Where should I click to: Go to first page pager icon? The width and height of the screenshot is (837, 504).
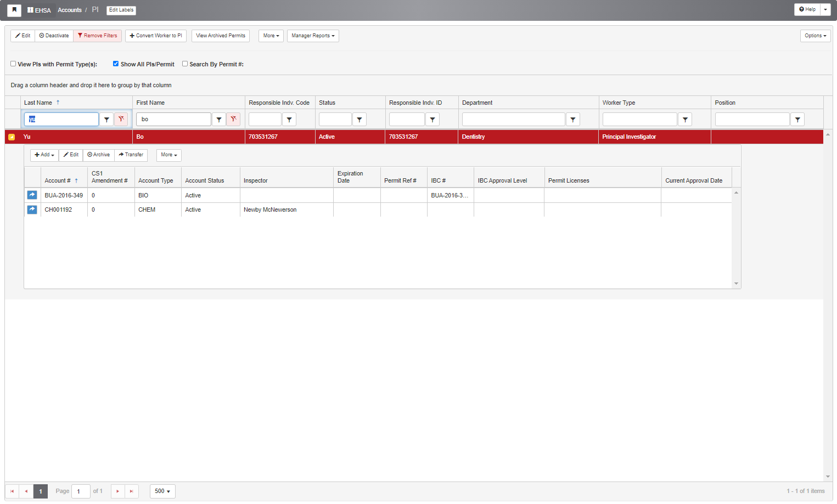(12, 491)
